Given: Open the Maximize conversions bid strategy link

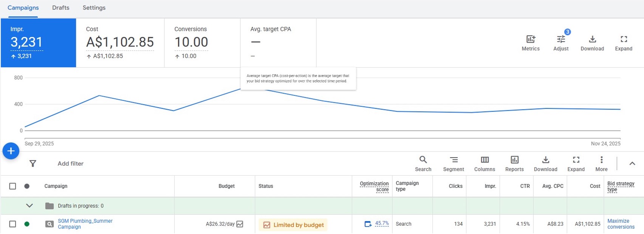Looking at the screenshot, I should point(621,224).
